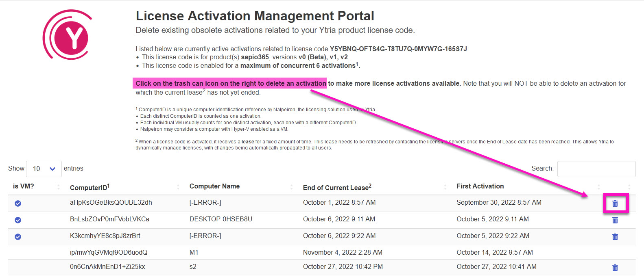Viewport: 644px width, 277px height.
Task: Click the Computer Name column header text
Action: tap(214, 186)
